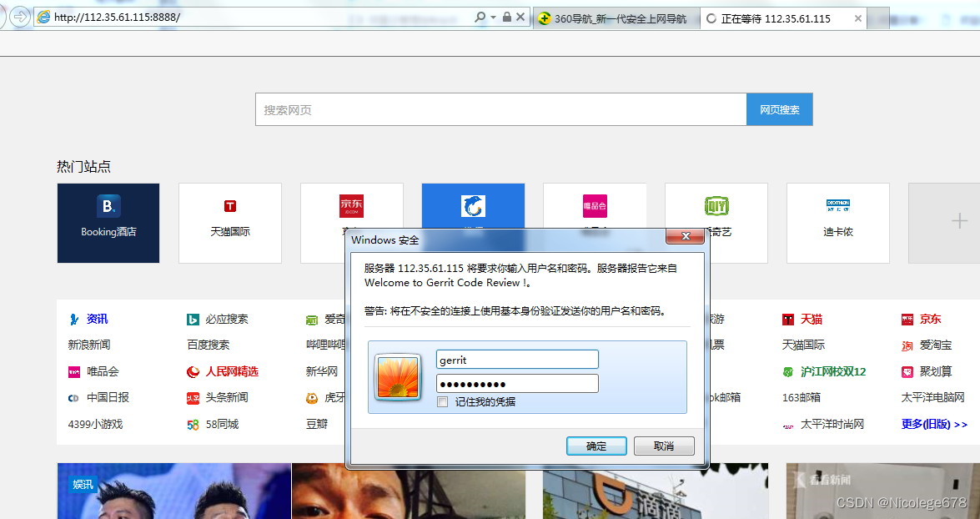
Task: Open the Booking酒店 site tile
Action: (108, 224)
